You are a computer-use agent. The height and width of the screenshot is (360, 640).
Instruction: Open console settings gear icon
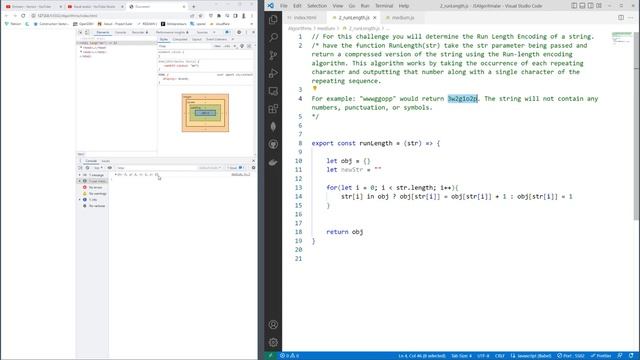(x=253, y=168)
